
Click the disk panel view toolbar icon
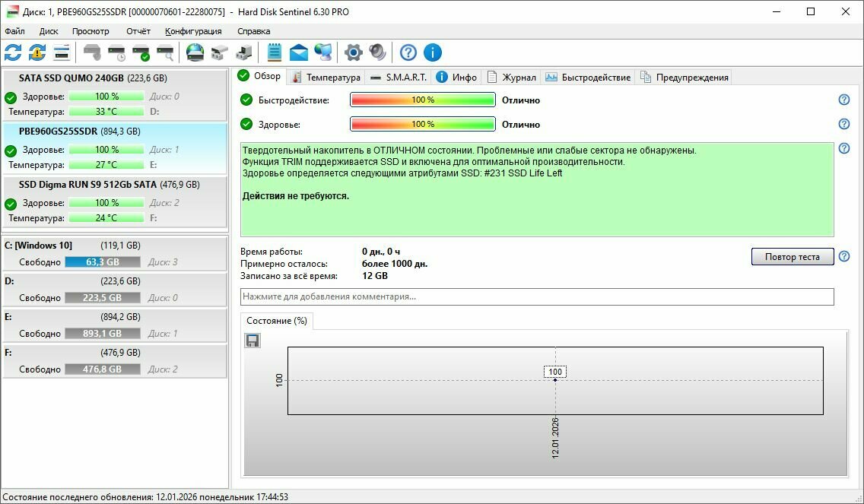click(x=62, y=53)
